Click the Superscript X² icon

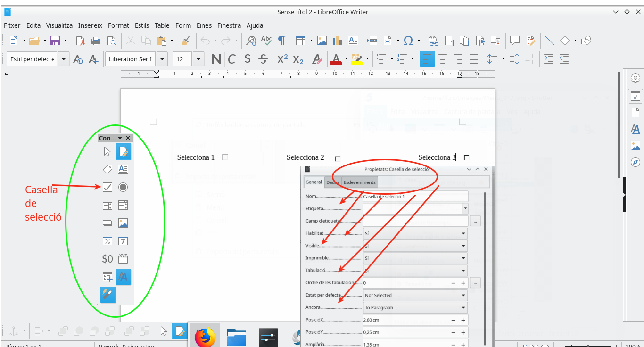coord(282,59)
